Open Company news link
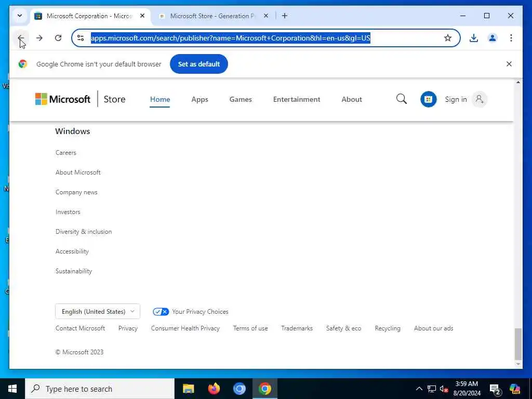Viewport: 532px width, 399px height. click(76, 192)
